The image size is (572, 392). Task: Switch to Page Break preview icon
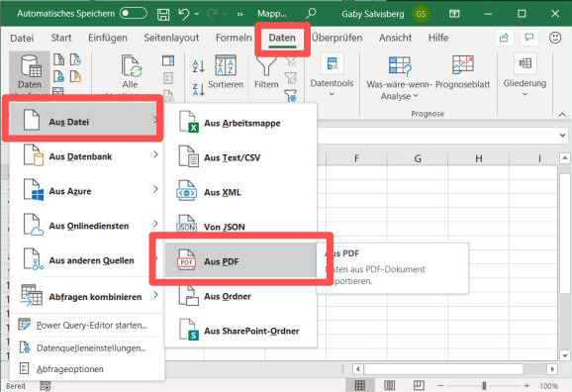point(419,385)
